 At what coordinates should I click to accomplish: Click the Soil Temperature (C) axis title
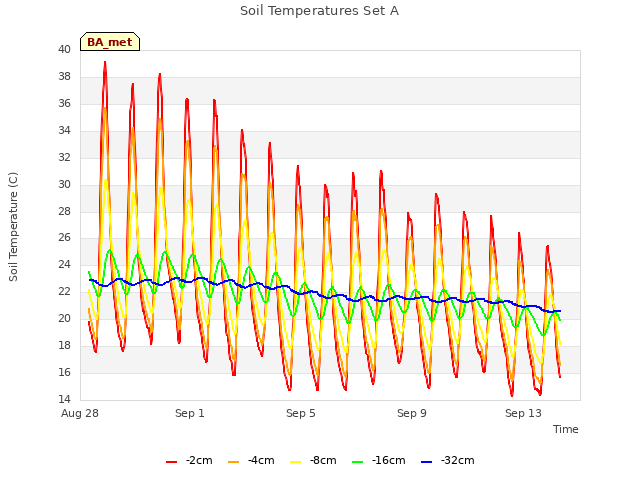[13, 227]
